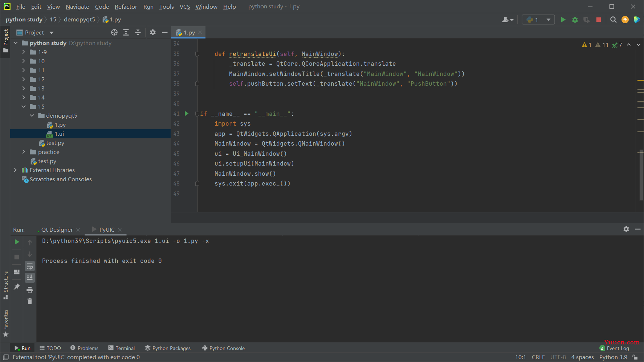Expand the practice folder

24,152
